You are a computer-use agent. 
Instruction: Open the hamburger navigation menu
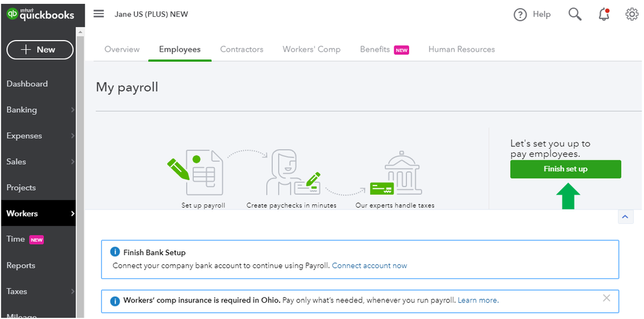coord(99,14)
